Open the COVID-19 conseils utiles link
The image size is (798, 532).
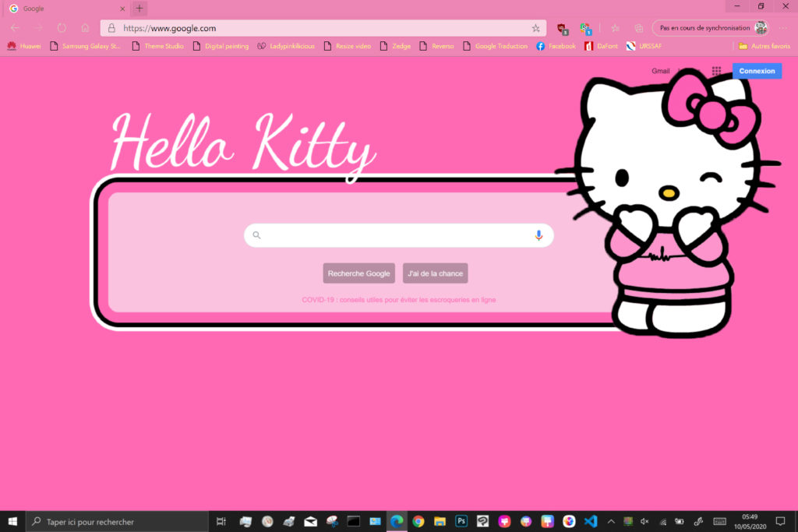398,300
